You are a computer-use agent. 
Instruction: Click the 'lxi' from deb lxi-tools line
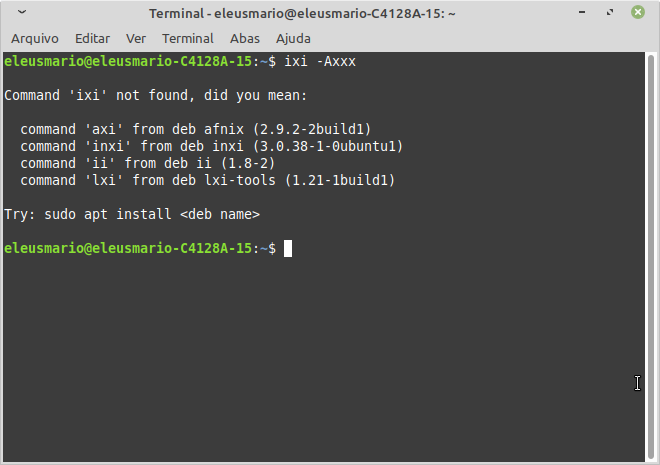coord(208,181)
